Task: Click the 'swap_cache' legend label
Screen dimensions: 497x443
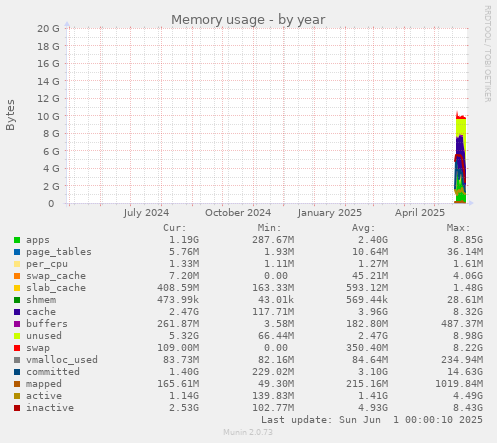Action: pos(56,276)
